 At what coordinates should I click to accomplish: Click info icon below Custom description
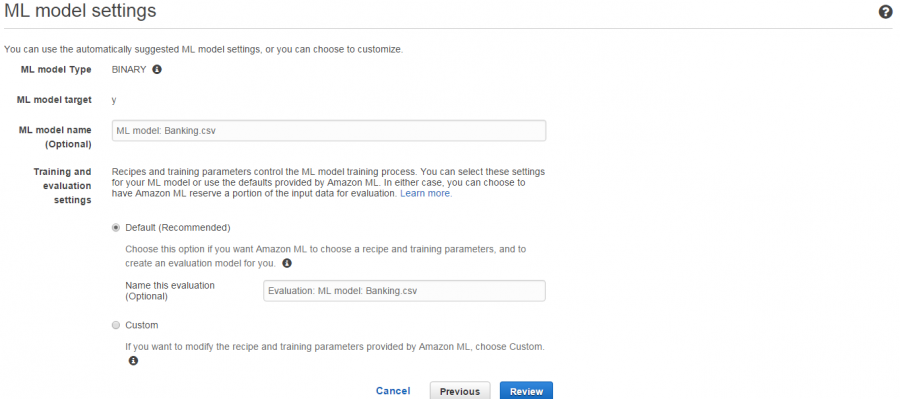coord(133,361)
